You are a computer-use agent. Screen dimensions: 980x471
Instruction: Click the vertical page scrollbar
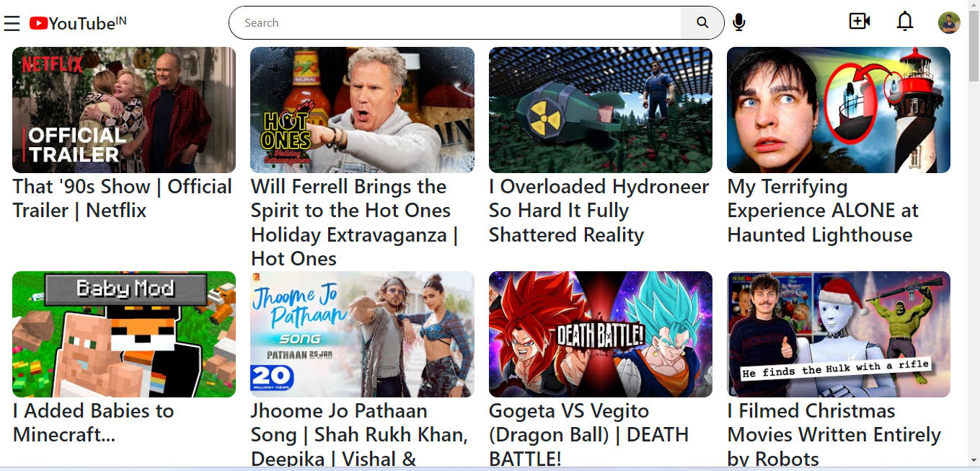(x=974, y=235)
